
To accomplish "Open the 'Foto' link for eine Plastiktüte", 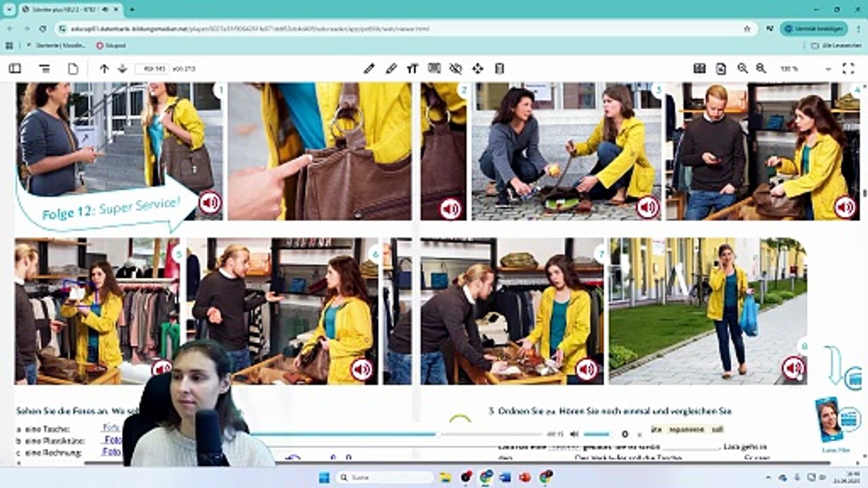I will coord(112,439).
